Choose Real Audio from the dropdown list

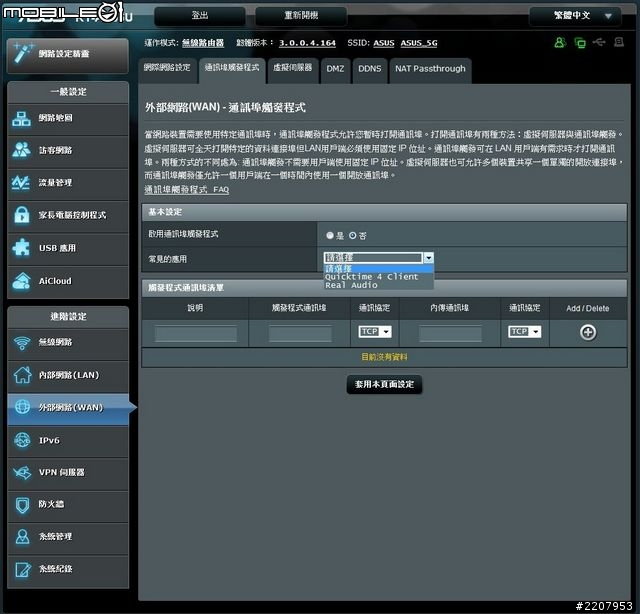tap(351, 286)
